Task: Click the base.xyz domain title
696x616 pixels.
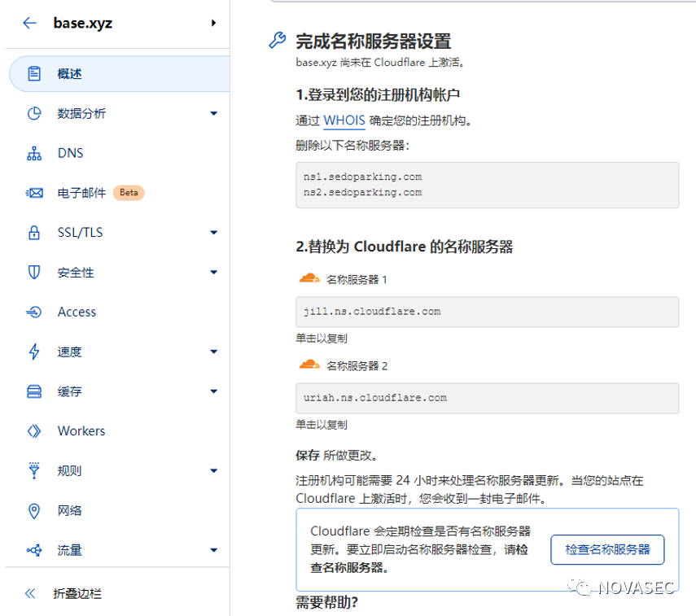Action: point(82,23)
